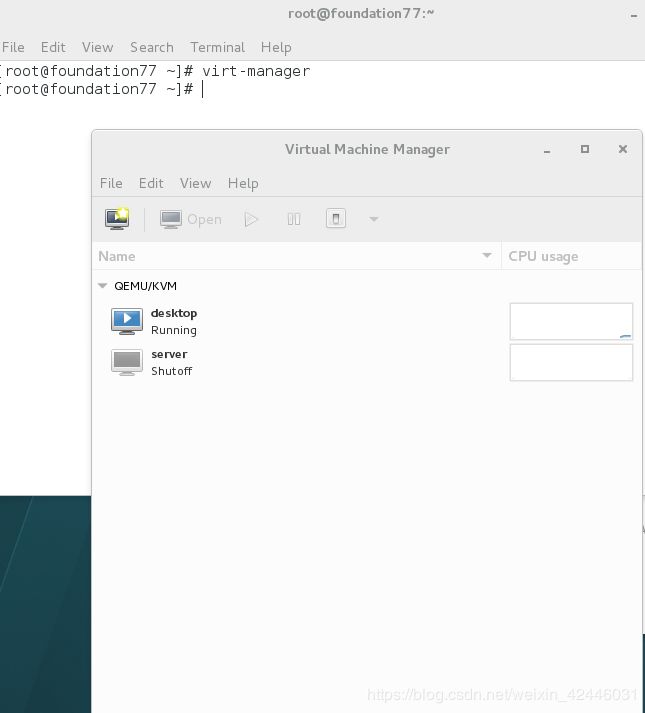Click desktop VM CPU usage graph
Image resolution: width=645 pixels, height=713 pixels.
tap(571, 321)
